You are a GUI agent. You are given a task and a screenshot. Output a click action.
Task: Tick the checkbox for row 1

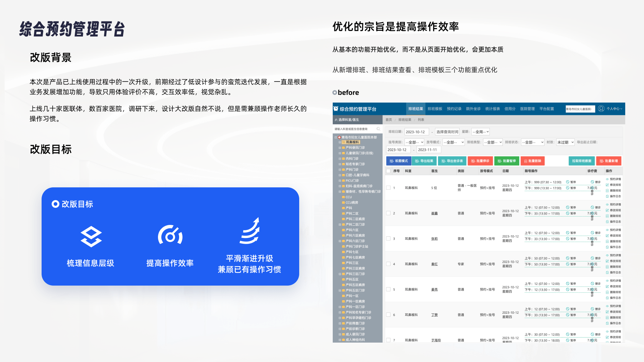click(388, 188)
